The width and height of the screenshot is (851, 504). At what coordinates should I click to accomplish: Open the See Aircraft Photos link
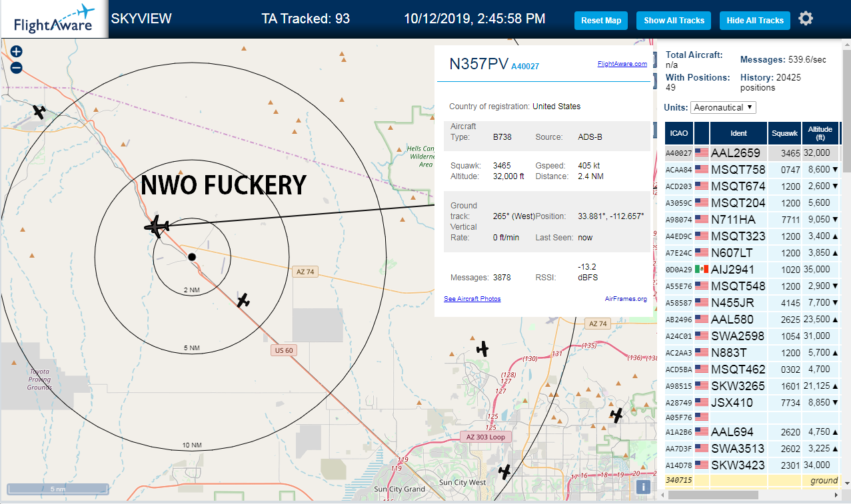point(472,299)
